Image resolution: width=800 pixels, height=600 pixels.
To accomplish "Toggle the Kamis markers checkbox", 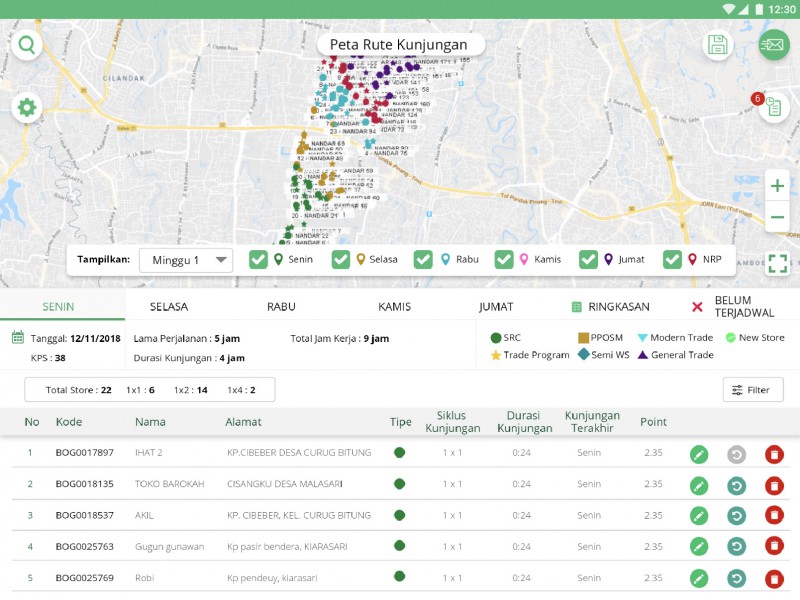I will pyautogui.click(x=504, y=260).
